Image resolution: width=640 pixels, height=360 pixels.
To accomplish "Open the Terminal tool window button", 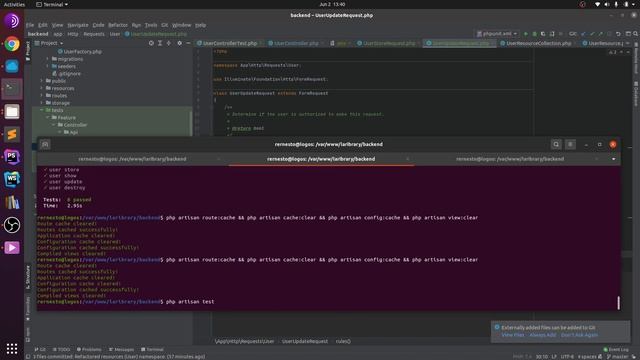I will click(x=152, y=349).
